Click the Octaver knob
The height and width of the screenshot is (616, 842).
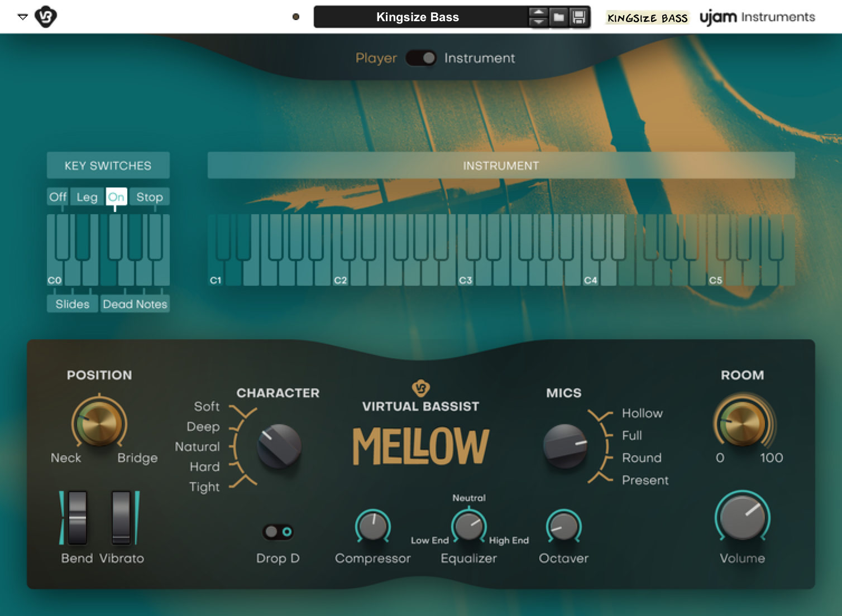tap(563, 527)
